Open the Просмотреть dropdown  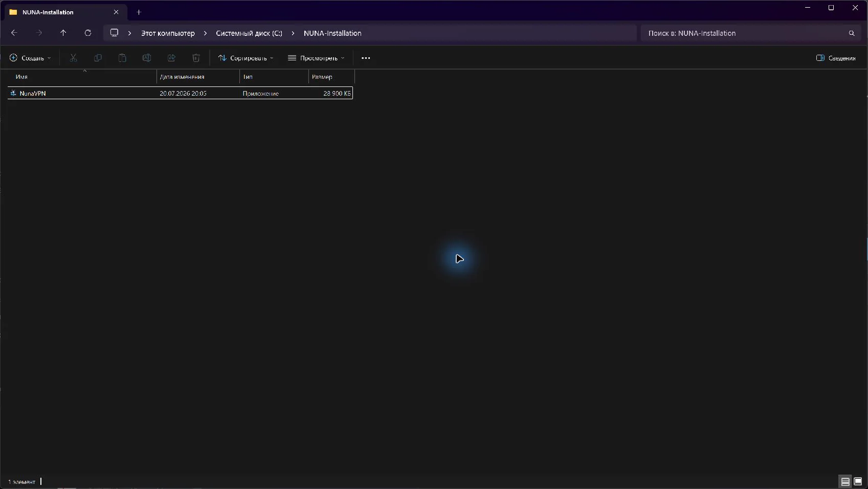click(x=316, y=58)
